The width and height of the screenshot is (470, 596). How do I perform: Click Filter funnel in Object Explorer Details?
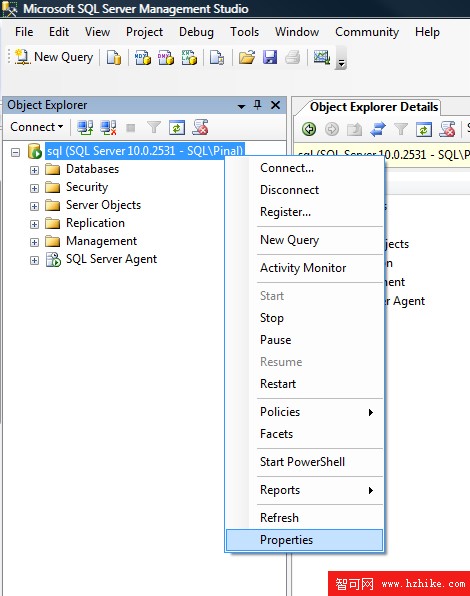pos(400,129)
